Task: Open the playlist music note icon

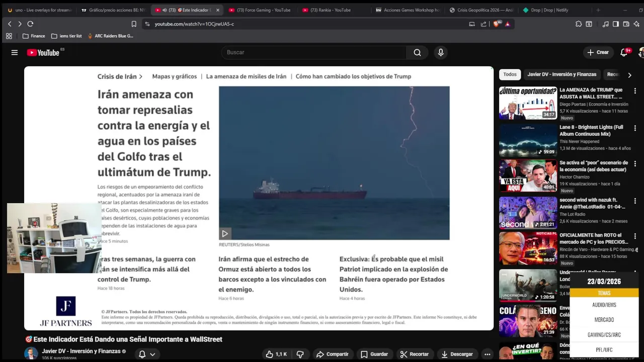Action: coord(605,24)
